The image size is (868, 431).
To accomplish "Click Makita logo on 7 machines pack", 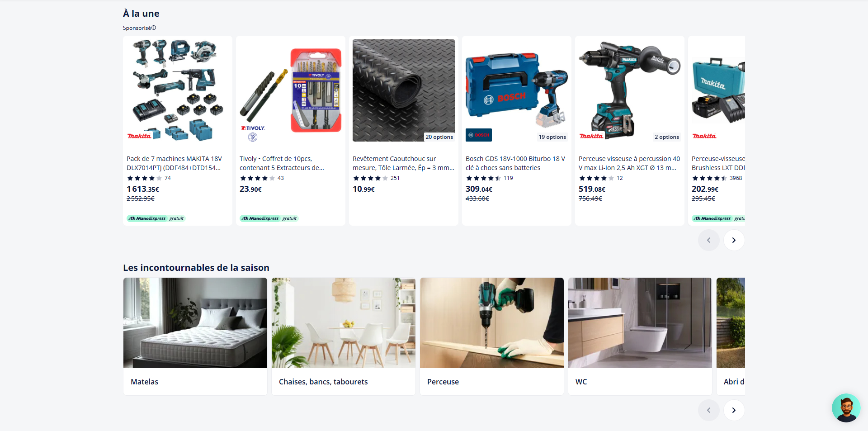I will point(139,136).
